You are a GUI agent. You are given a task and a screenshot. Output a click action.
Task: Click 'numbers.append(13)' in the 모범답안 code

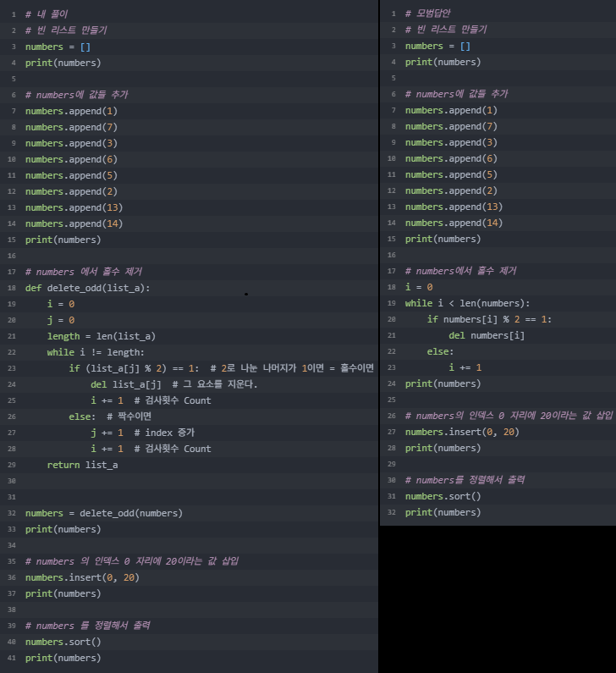pyautogui.click(x=454, y=207)
